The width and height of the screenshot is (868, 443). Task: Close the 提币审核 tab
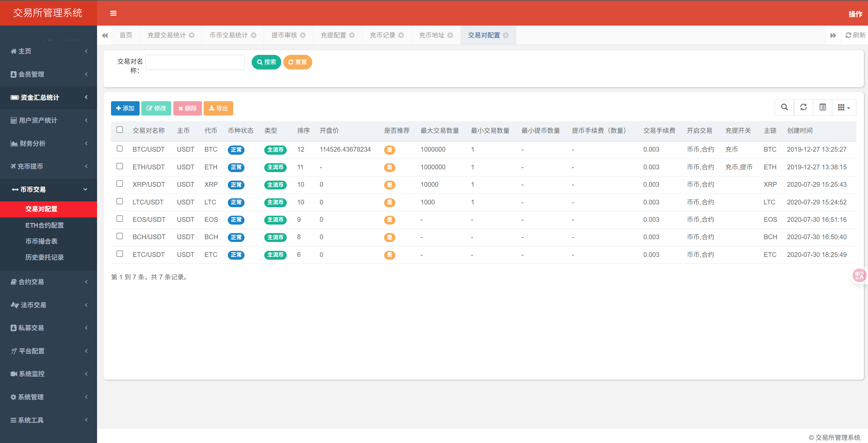coord(303,35)
